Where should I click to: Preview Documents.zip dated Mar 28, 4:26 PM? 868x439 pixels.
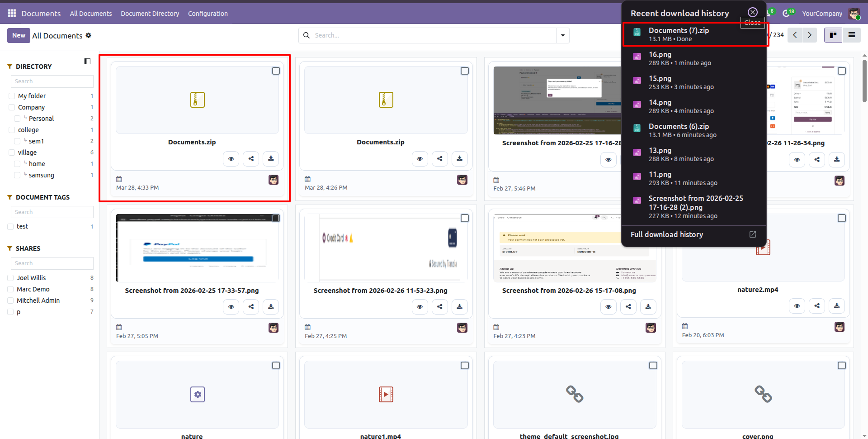420,159
